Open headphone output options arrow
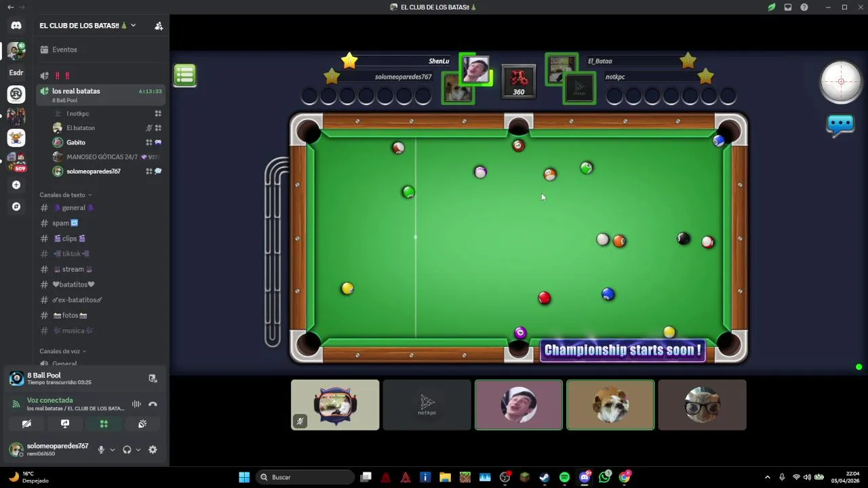Viewport: 868px width, 488px height. click(x=138, y=449)
